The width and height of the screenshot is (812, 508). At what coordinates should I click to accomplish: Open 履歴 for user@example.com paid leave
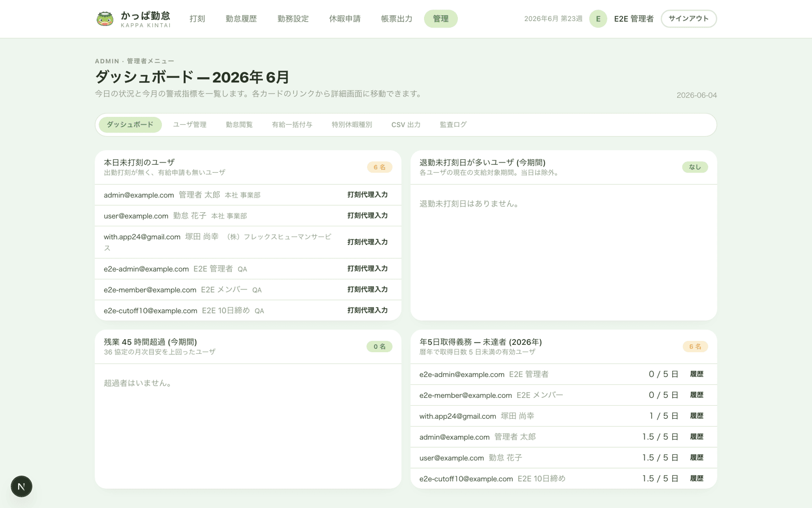tap(697, 458)
